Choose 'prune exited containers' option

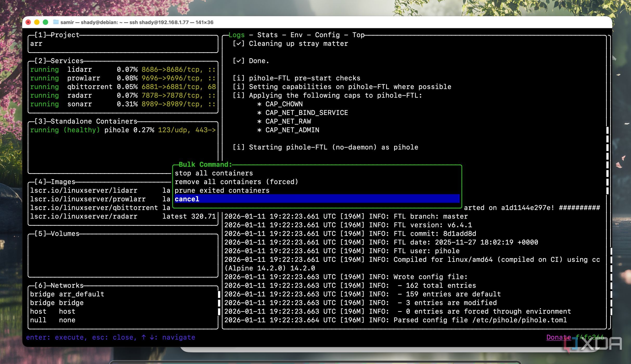(317, 190)
